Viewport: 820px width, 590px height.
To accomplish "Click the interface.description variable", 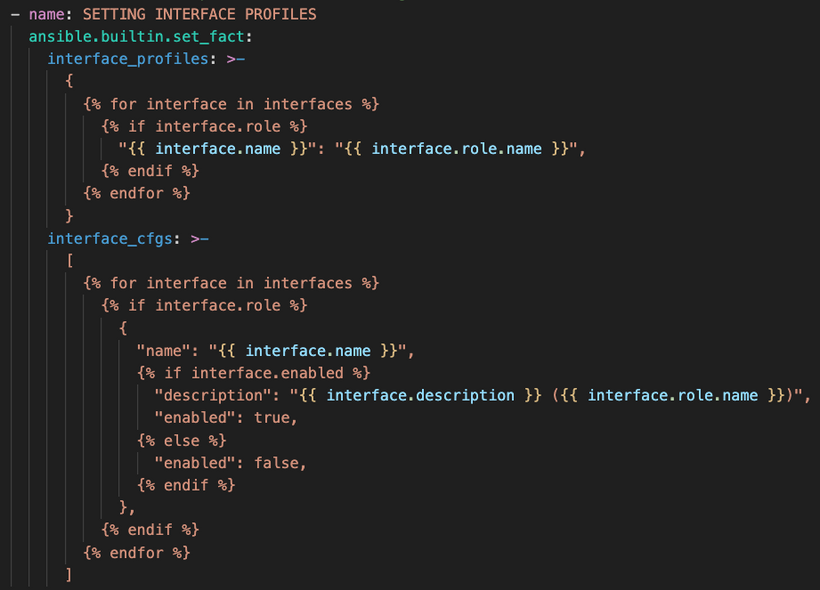I will [x=420, y=395].
